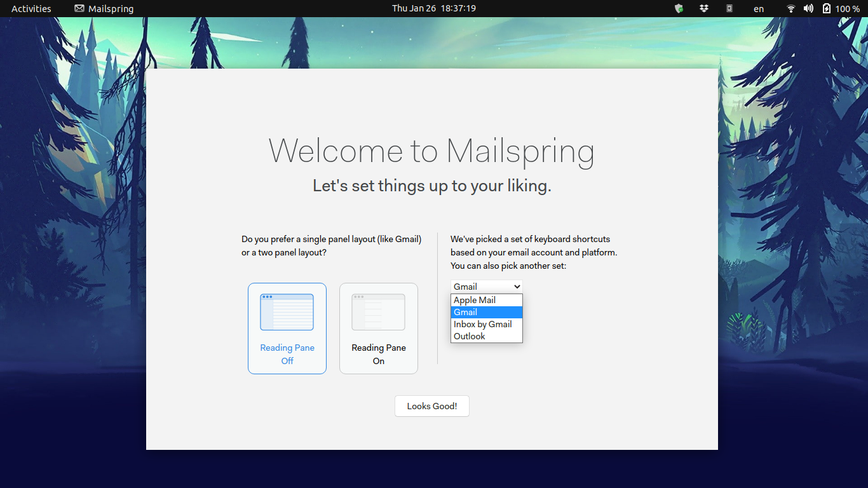Click the Reading Pane Off preview thumbnail
Image resolution: width=868 pixels, height=488 pixels.
tap(287, 311)
